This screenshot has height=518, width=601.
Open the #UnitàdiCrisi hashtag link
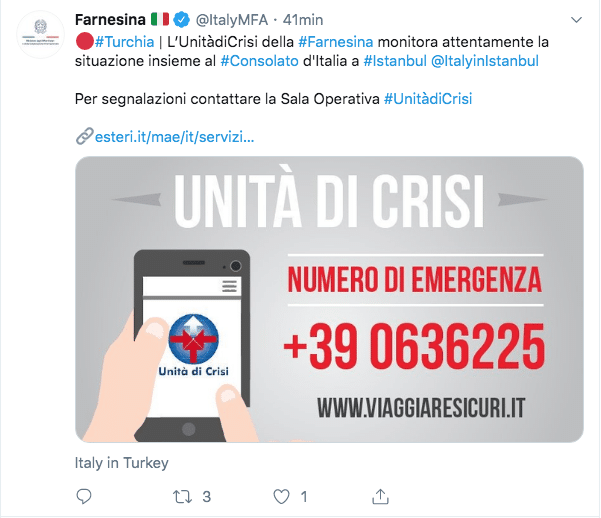click(x=428, y=99)
